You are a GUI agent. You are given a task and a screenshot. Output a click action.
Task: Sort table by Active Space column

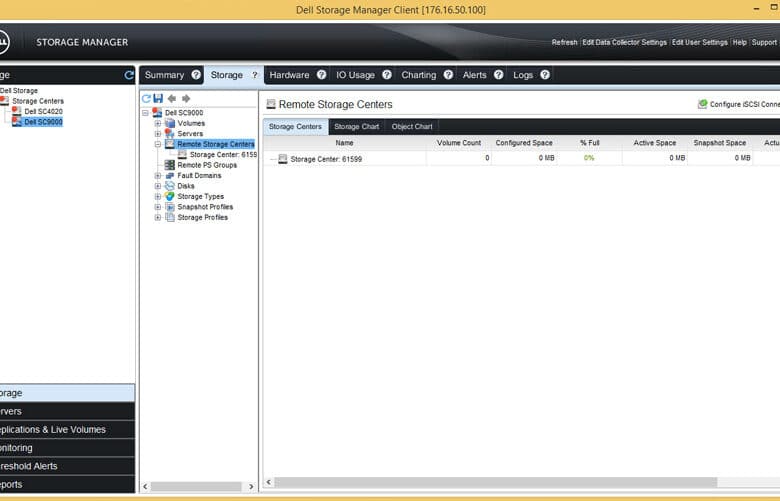pos(655,143)
